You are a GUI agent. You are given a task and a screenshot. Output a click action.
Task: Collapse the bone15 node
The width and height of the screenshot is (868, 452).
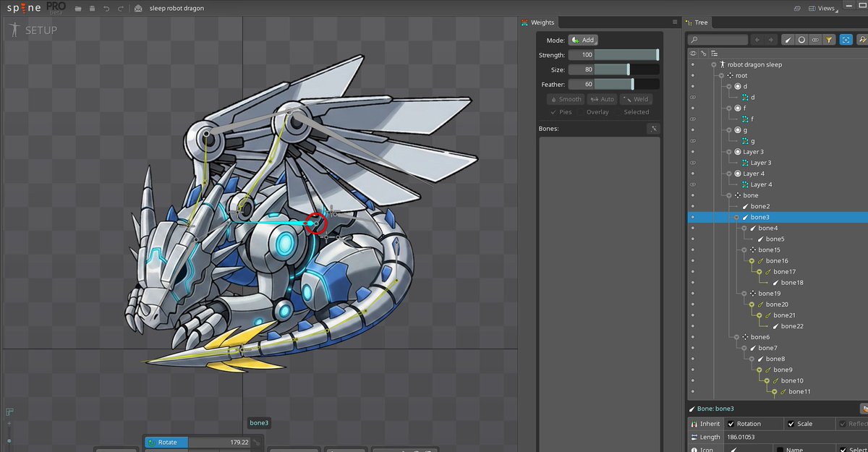pyautogui.click(x=744, y=250)
